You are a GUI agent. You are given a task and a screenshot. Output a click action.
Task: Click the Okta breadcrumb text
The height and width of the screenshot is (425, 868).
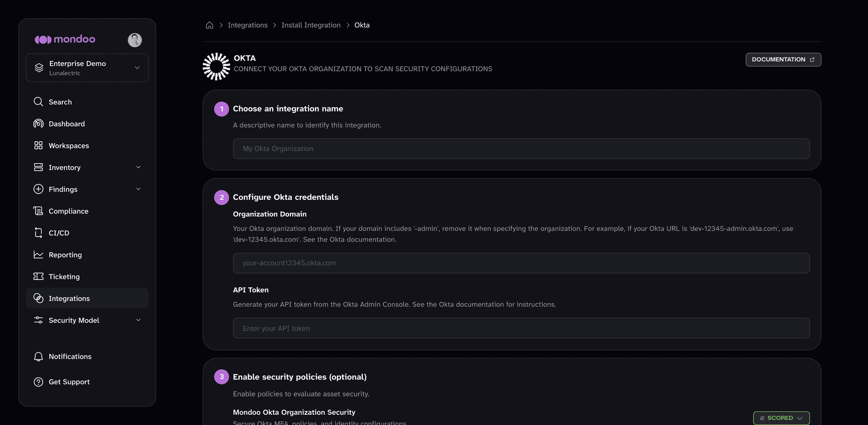click(362, 25)
